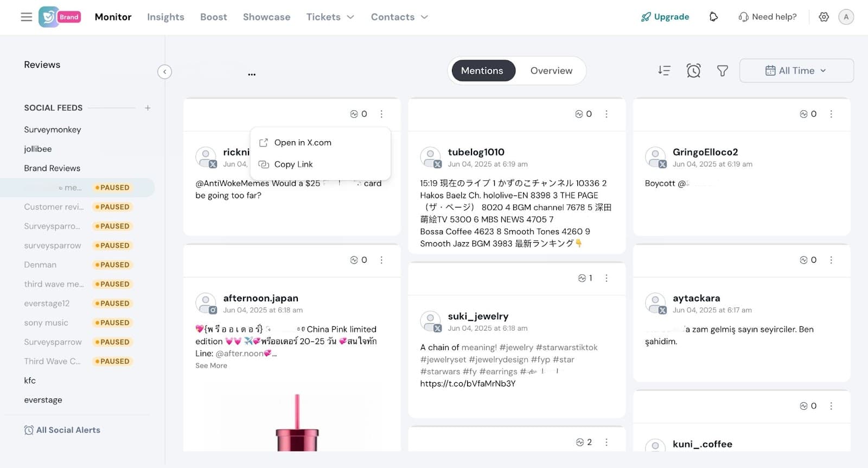The width and height of the screenshot is (868, 468).
Task: Select Open in X.com menu option
Action: pyautogui.click(x=302, y=143)
